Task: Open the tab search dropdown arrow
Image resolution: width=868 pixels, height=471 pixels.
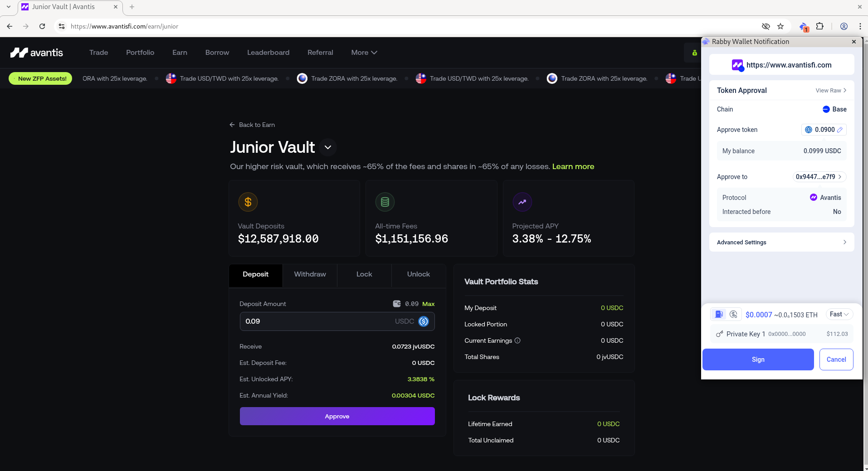Action: point(9,7)
